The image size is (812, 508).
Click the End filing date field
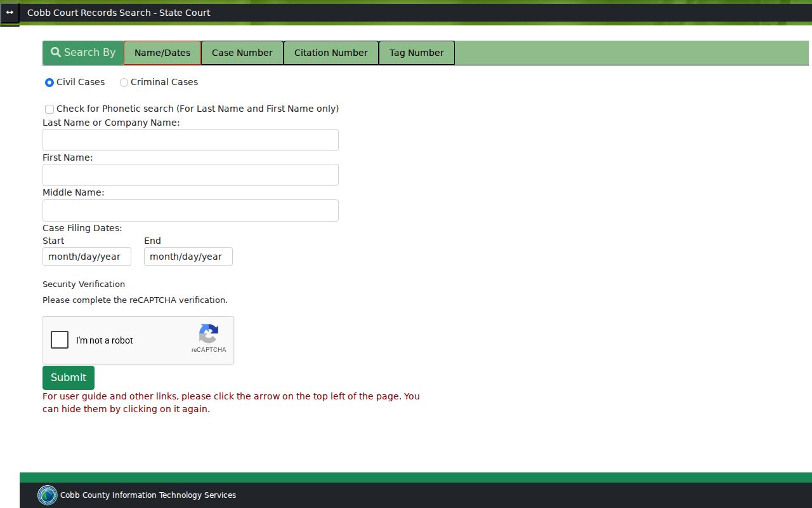pyautogui.click(x=188, y=257)
